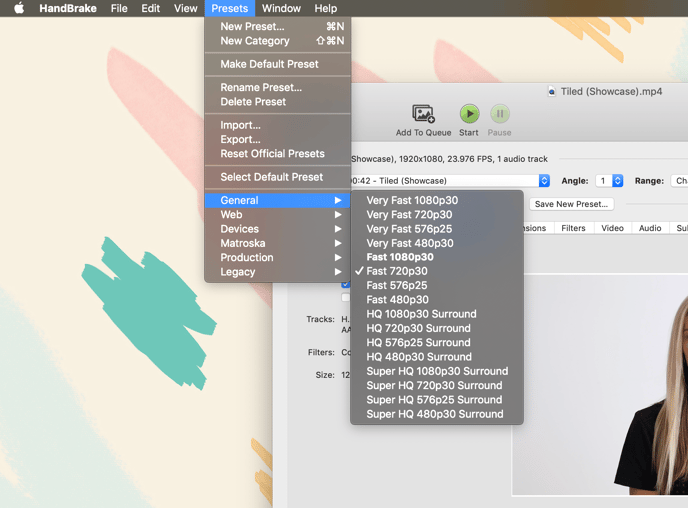
Task: Open the Edit menu
Action: click(x=150, y=8)
